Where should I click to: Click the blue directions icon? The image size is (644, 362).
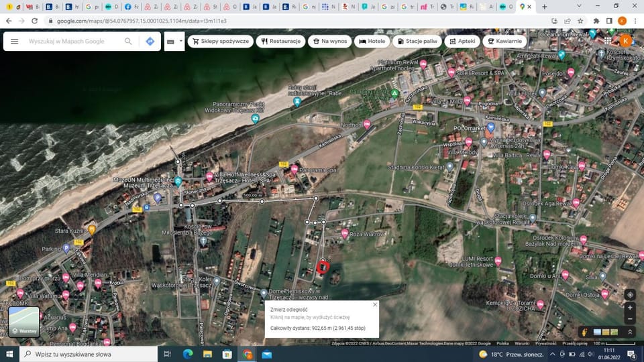tap(150, 41)
